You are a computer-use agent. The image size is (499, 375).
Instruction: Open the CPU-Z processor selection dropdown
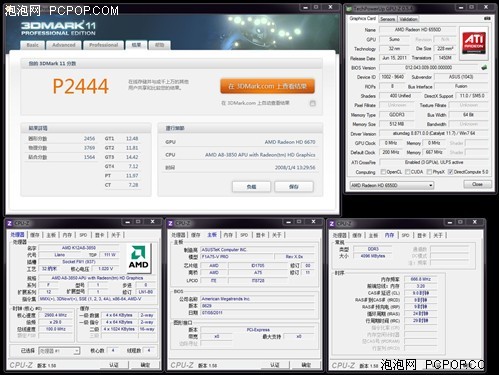pyautogui.click(x=59, y=351)
